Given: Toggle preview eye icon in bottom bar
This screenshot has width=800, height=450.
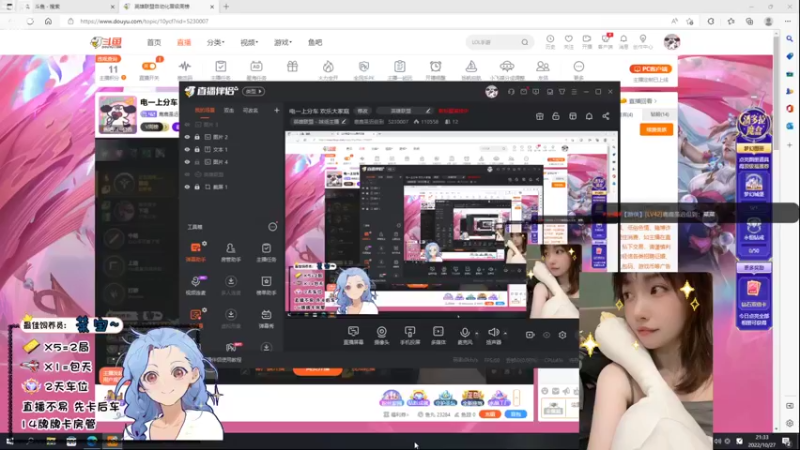Looking at the screenshot, I should point(546,335).
